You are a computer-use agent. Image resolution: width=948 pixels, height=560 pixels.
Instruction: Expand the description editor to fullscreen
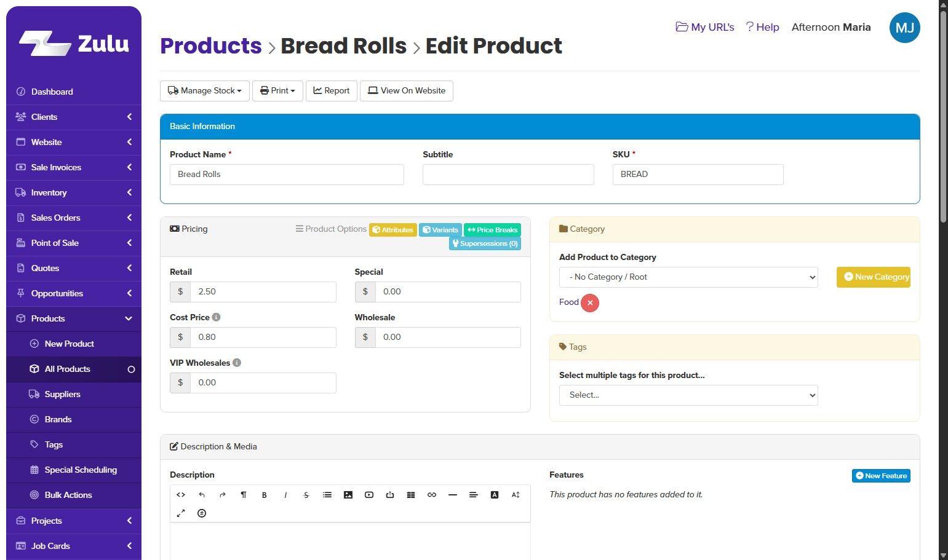click(181, 513)
